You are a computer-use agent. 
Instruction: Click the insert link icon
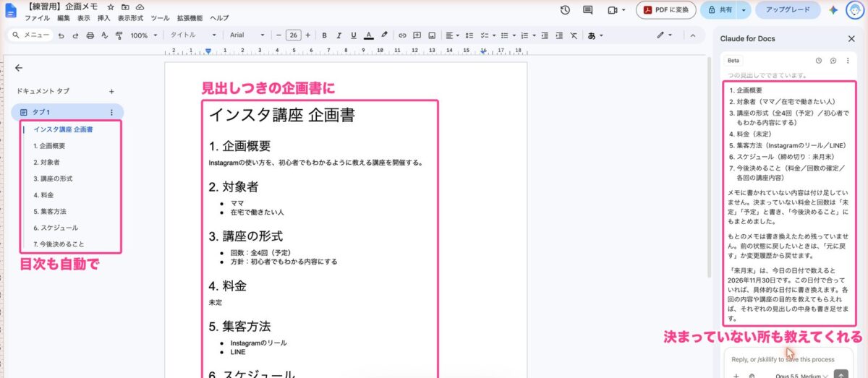coord(403,35)
